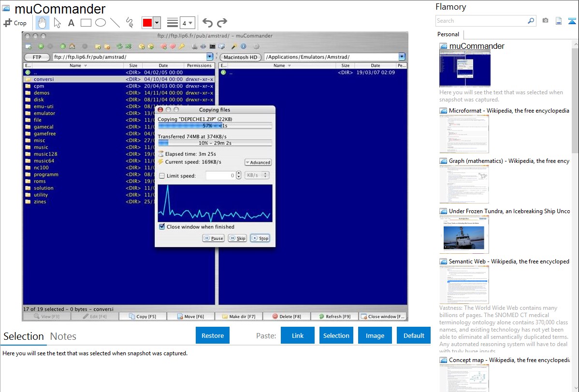Sort the left panel by Permissions column
The width and height of the screenshot is (579, 392).
point(199,66)
